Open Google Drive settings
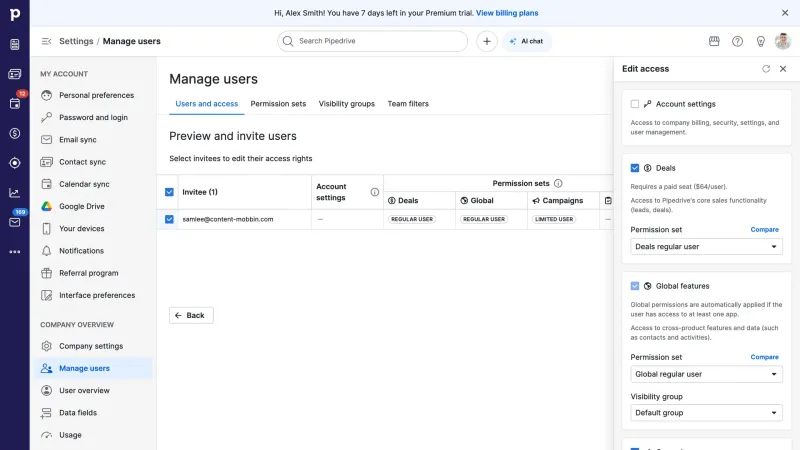The width and height of the screenshot is (800, 450). point(93,206)
